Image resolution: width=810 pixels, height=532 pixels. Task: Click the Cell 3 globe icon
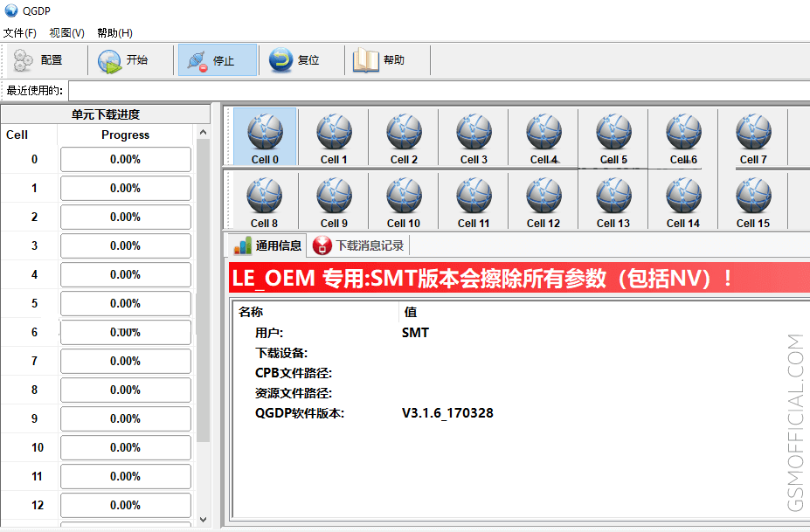click(x=474, y=134)
